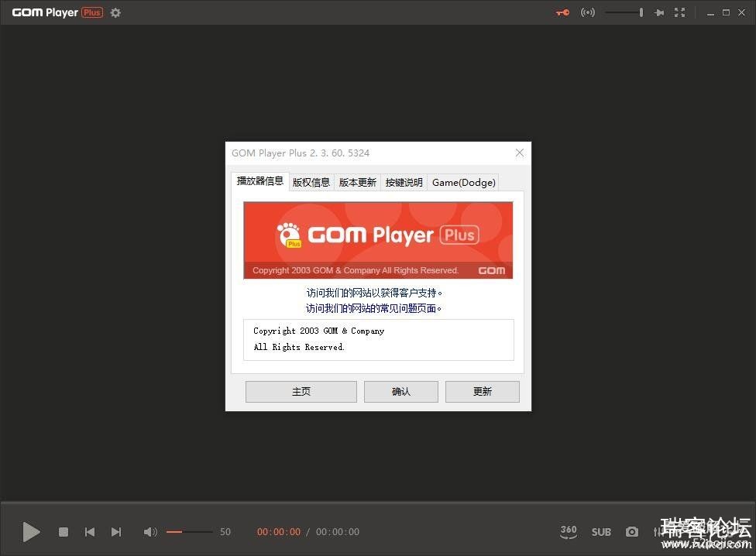Toggle 360 degree video mode

pyautogui.click(x=569, y=531)
